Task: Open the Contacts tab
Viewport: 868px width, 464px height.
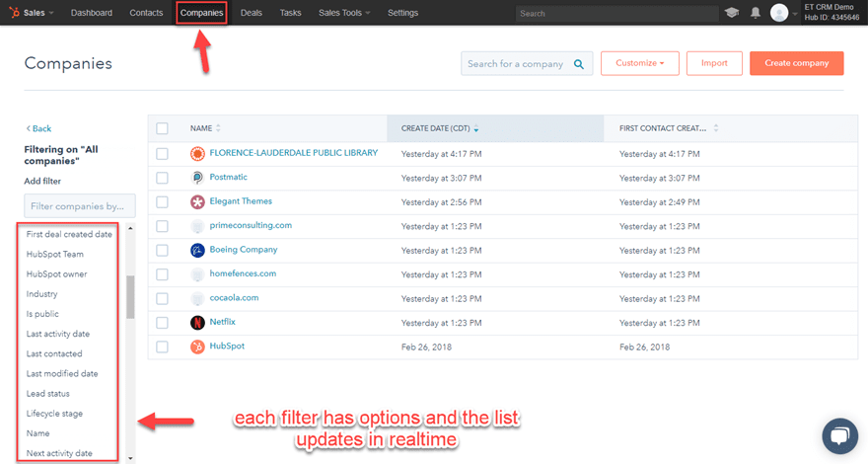Action: click(146, 13)
